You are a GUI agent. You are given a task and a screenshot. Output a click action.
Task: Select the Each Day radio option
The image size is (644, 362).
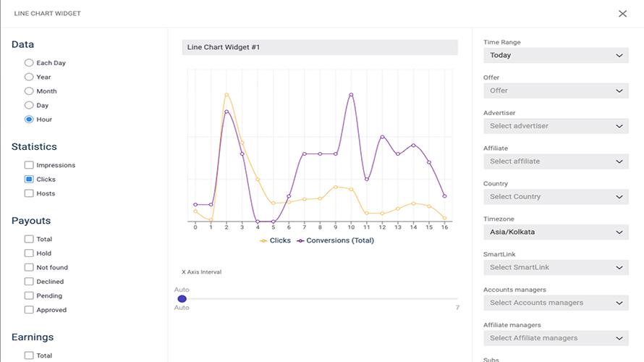click(x=29, y=63)
